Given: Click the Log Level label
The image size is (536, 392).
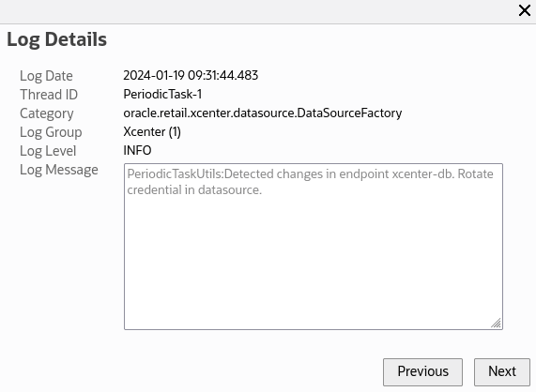Looking at the screenshot, I should [48, 151].
